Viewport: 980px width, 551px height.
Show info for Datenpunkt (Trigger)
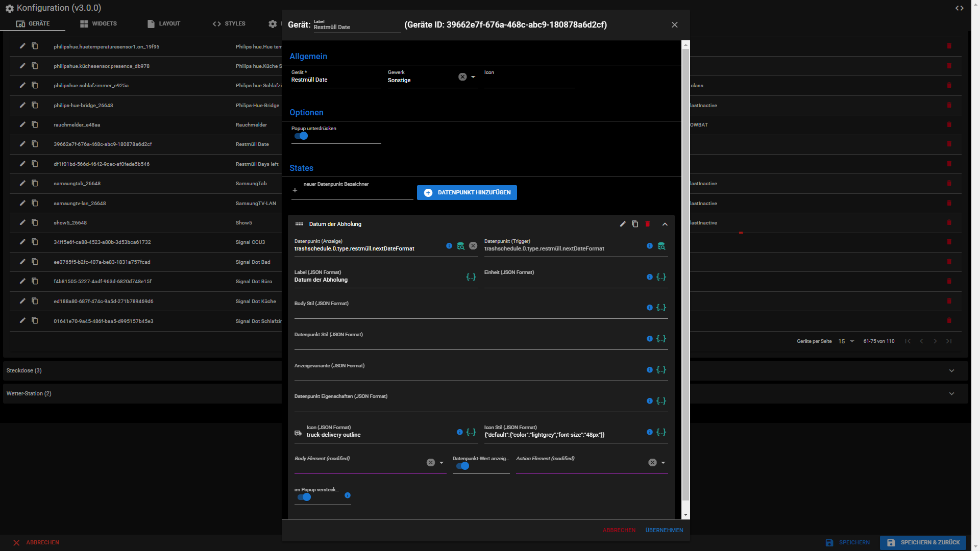click(x=650, y=246)
